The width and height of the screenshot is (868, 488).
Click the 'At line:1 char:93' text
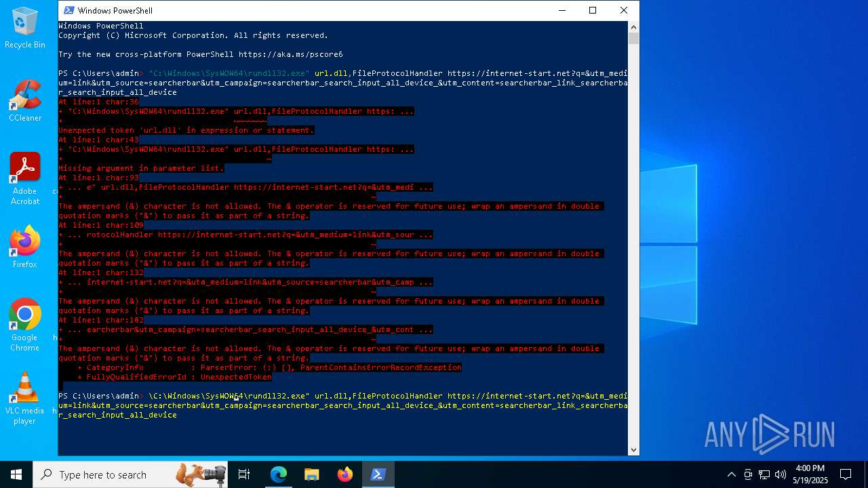pos(98,178)
